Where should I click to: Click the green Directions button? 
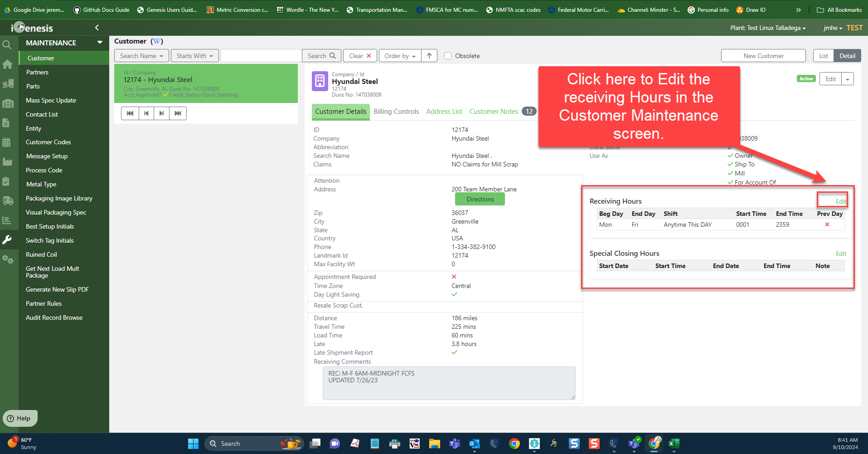[480, 199]
